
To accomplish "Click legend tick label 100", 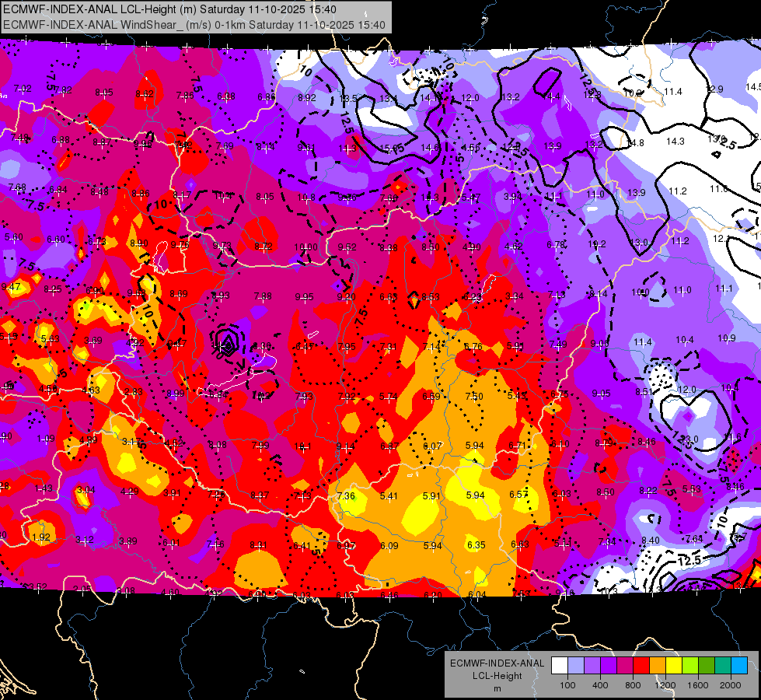I will [x=568, y=685].
